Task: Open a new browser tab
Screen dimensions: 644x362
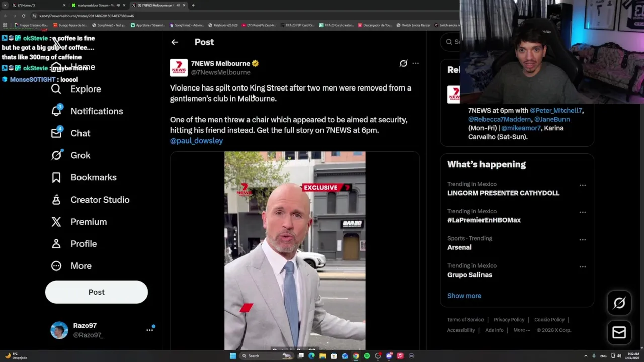Action: tap(193, 5)
